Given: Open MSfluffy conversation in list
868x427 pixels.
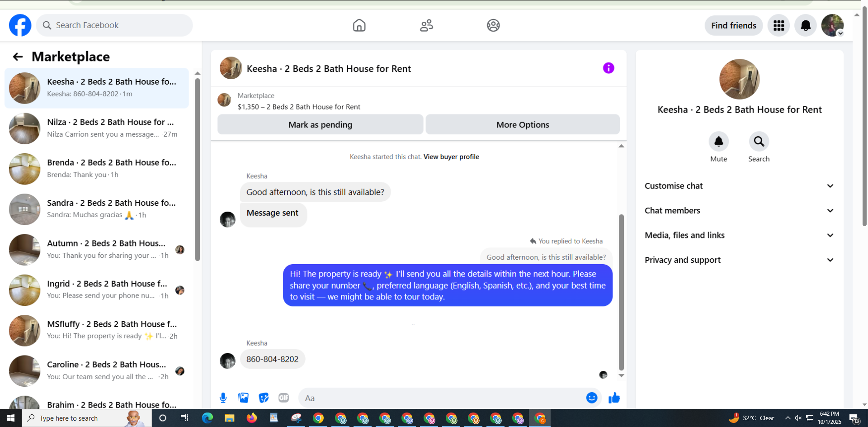Looking at the screenshot, I should click(x=97, y=331).
